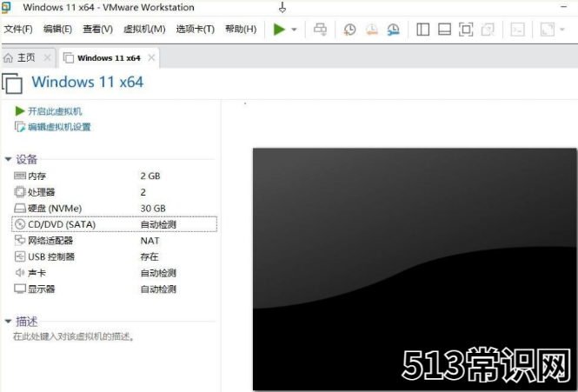Open the snapshot manager icon
Image resolution: width=578 pixels, height=392 pixels.
(x=394, y=30)
